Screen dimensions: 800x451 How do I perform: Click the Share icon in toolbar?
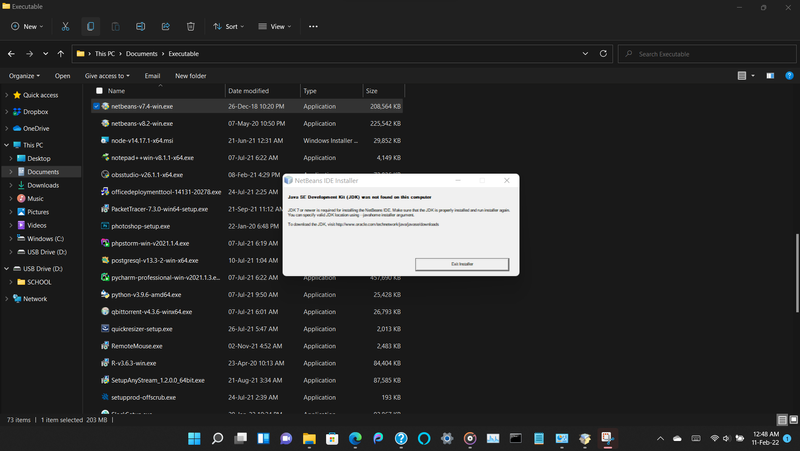[x=165, y=27]
